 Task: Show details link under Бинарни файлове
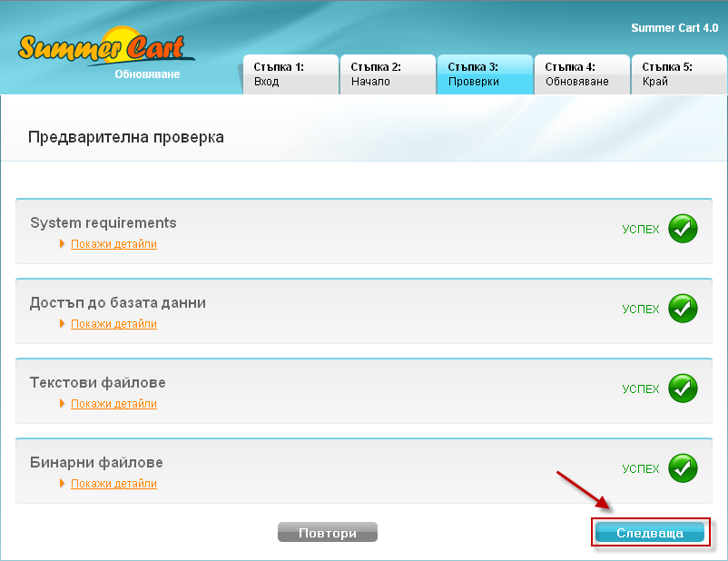[113, 484]
